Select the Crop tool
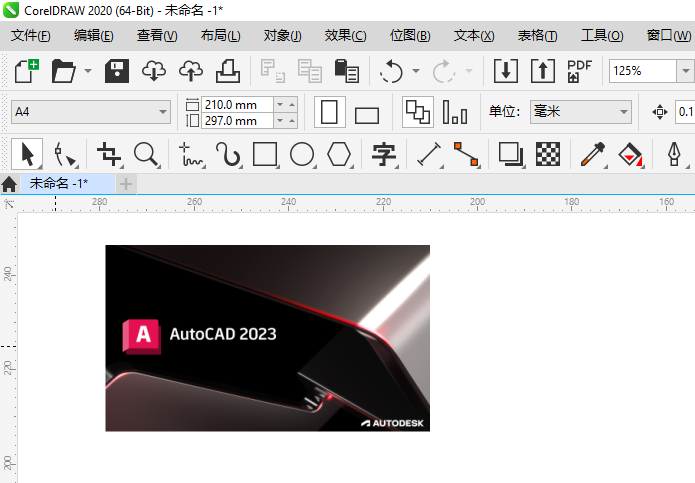 [109, 154]
